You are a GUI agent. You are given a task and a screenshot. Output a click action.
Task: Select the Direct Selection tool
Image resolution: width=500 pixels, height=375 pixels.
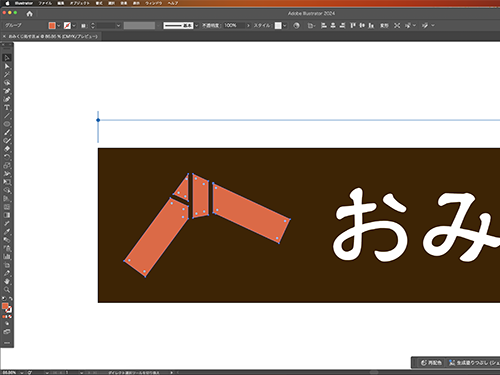coord(7,66)
